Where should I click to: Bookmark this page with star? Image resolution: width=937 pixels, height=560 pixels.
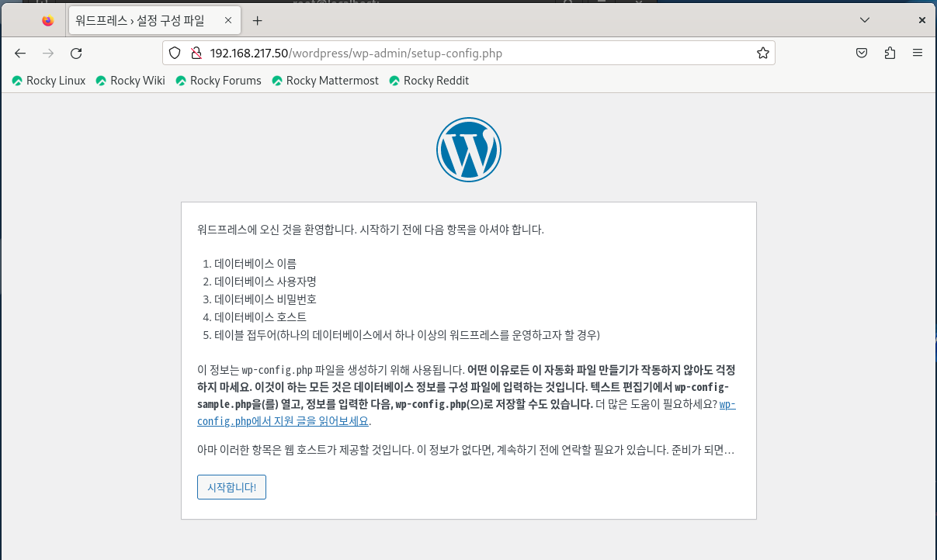pyautogui.click(x=763, y=53)
